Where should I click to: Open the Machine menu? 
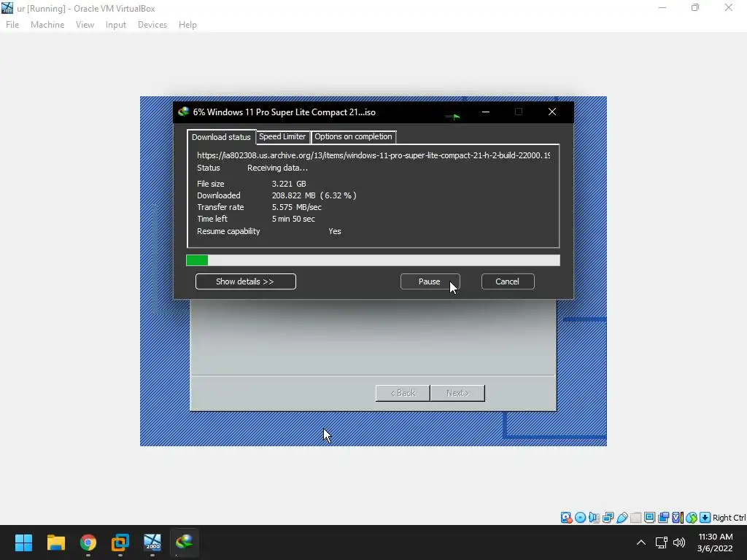47,25
